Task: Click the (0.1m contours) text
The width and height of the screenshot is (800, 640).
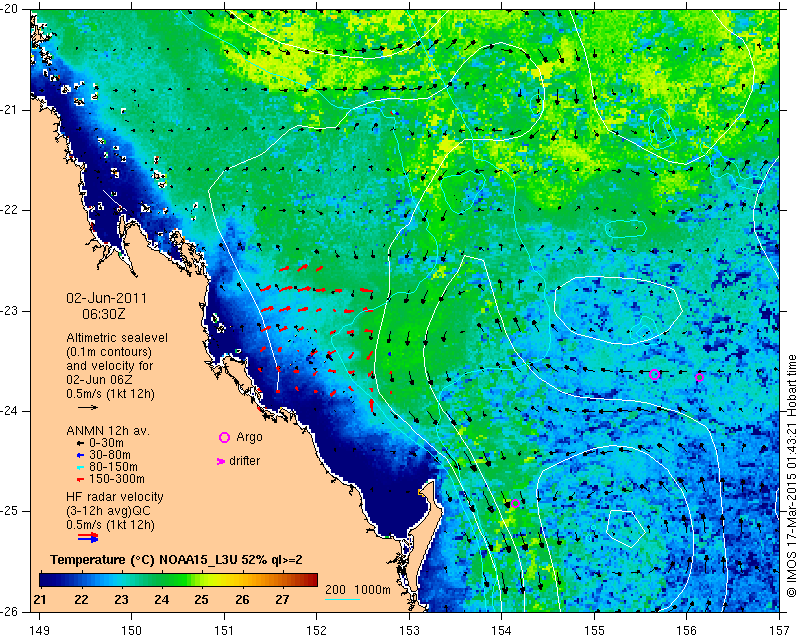Action: [x=109, y=352]
